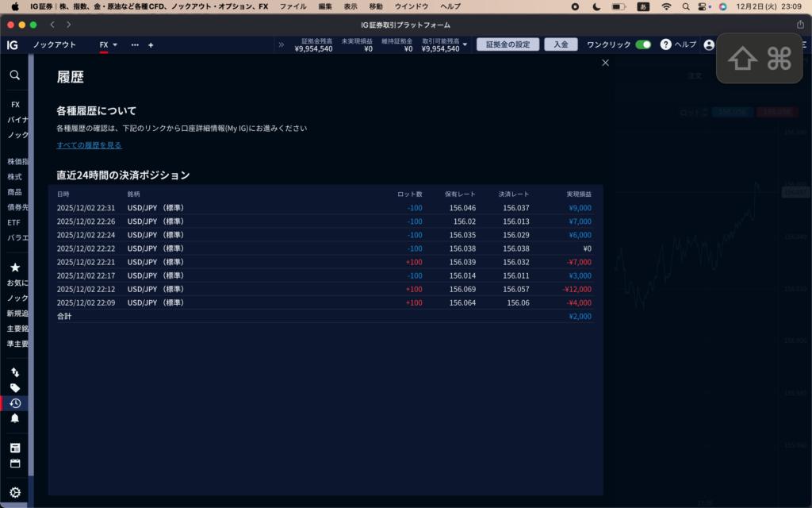This screenshot has height=508, width=812.
Task: Expand the account balance dropdown arrow
Action: [x=465, y=45]
